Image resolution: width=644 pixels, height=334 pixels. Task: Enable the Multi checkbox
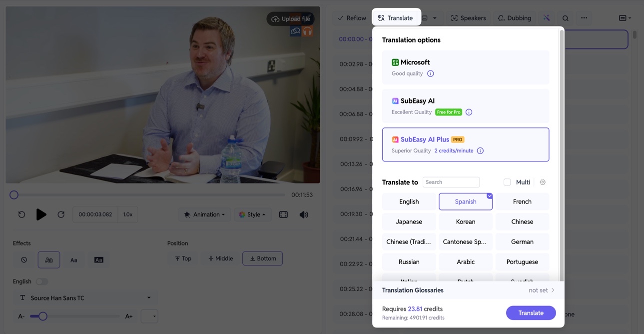point(507,182)
